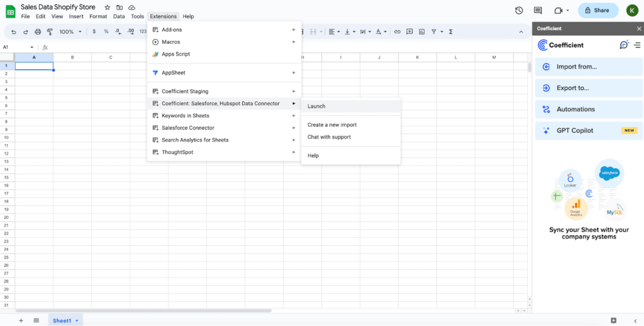
Task: Open the zoom 100% dropdown
Action: point(70,31)
